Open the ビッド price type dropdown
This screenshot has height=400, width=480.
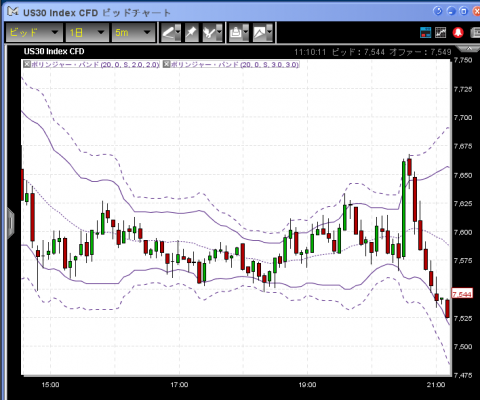(34, 33)
